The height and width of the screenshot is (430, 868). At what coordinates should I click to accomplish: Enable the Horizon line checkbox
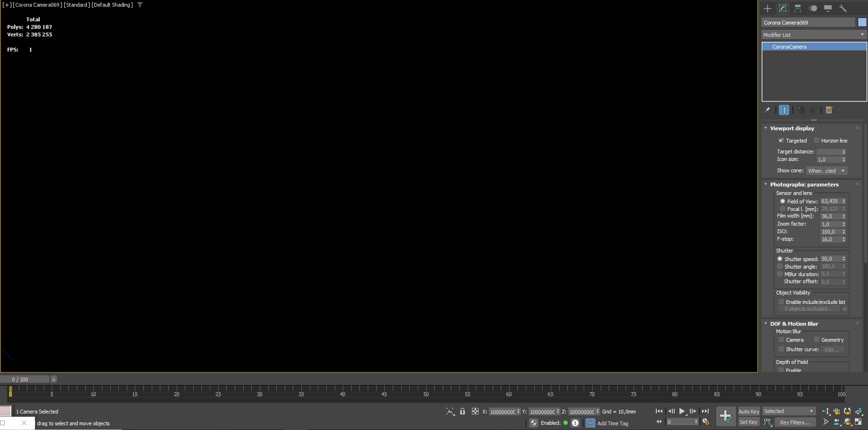pyautogui.click(x=817, y=140)
